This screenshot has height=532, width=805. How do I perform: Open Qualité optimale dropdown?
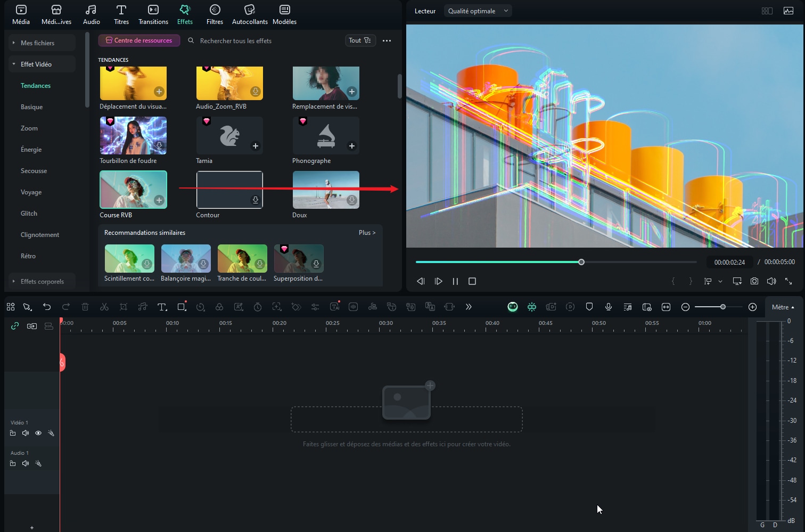click(478, 11)
